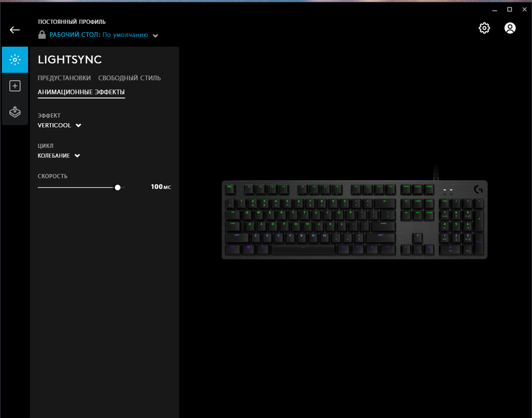This screenshot has width=532, height=418.
Task: Open the VERTICOOL effect dropdown
Action: click(59, 126)
